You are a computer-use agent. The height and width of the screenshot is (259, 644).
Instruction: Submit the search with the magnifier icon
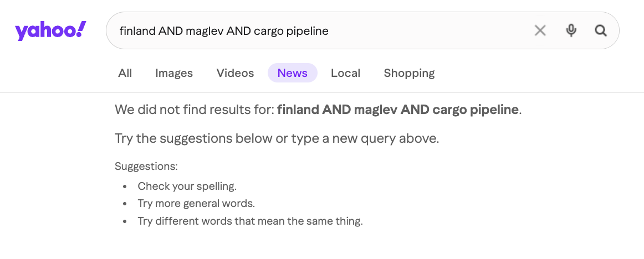pos(601,30)
